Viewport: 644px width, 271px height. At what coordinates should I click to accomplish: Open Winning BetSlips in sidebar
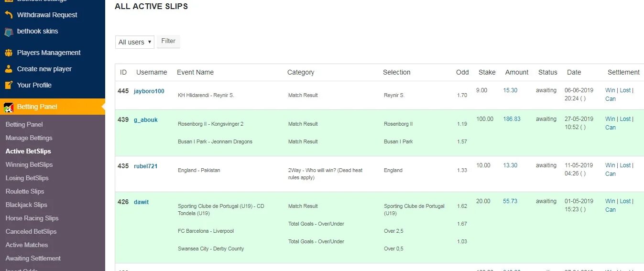click(29, 164)
